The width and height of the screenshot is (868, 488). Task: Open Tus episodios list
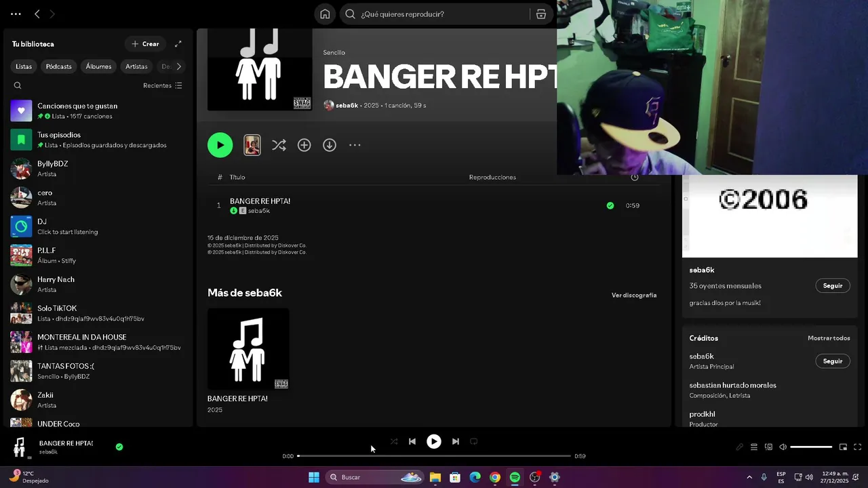point(97,140)
